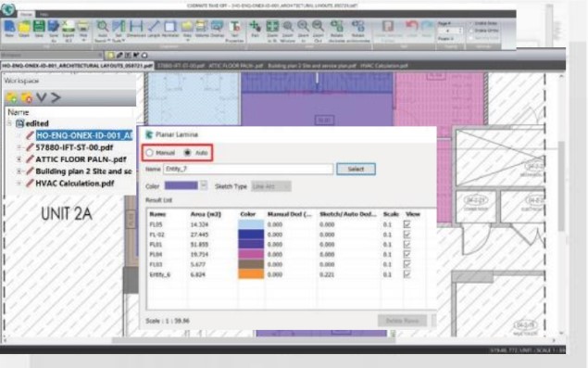Select the Length measurement tool
Screen dimensions: 588x368
click(154, 29)
